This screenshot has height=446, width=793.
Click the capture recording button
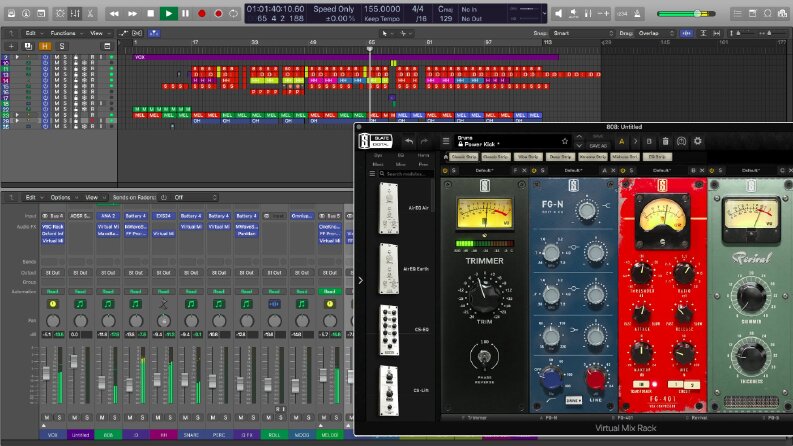(x=218, y=14)
